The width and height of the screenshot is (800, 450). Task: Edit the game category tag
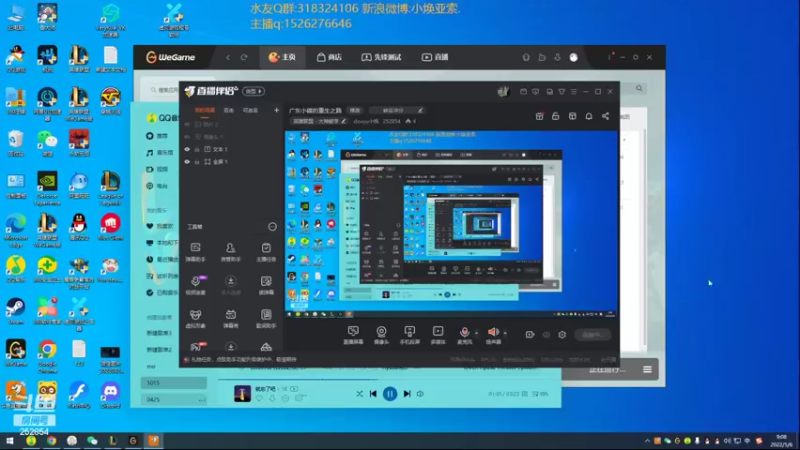(x=319, y=121)
